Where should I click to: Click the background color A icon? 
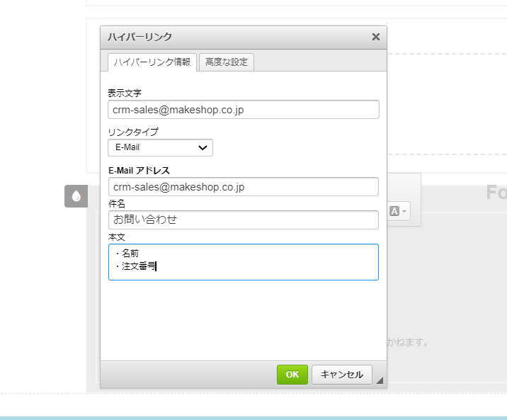pos(394,211)
